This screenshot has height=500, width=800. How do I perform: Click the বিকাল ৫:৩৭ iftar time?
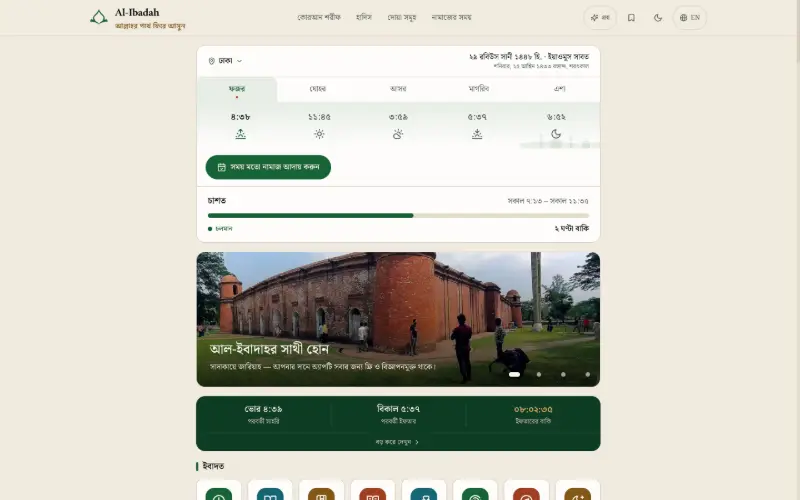click(x=398, y=409)
